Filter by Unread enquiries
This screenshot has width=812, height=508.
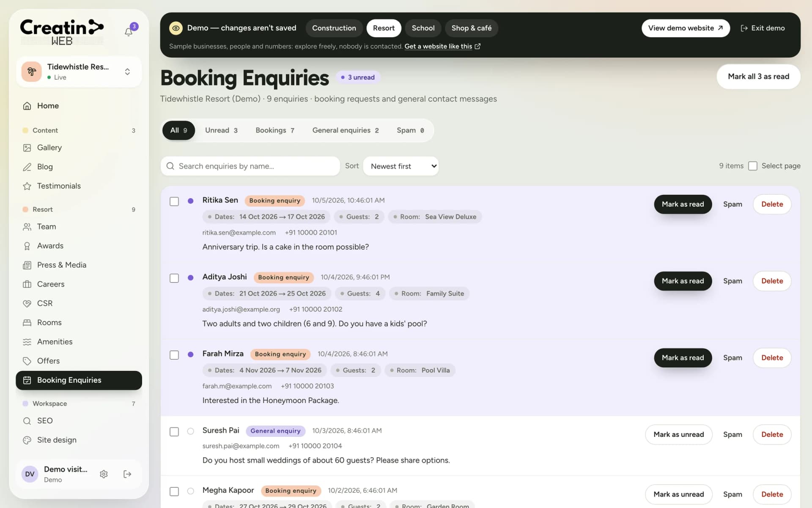[x=221, y=130]
